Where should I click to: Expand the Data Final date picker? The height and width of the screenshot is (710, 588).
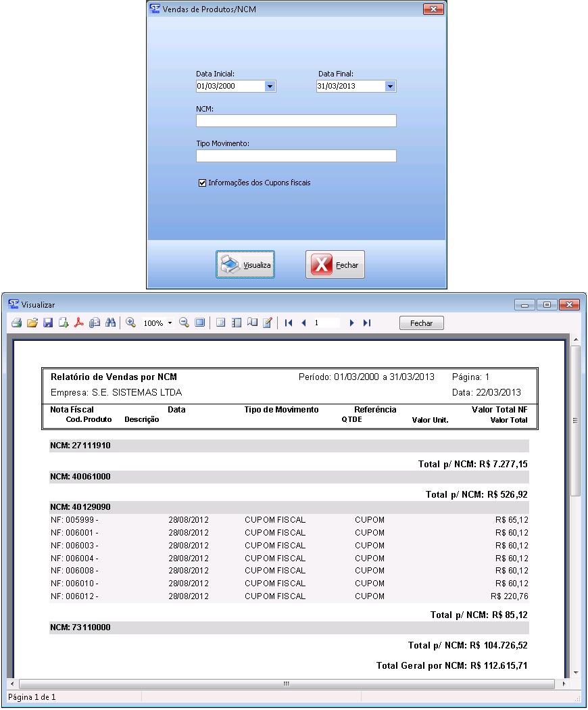pos(390,87)
